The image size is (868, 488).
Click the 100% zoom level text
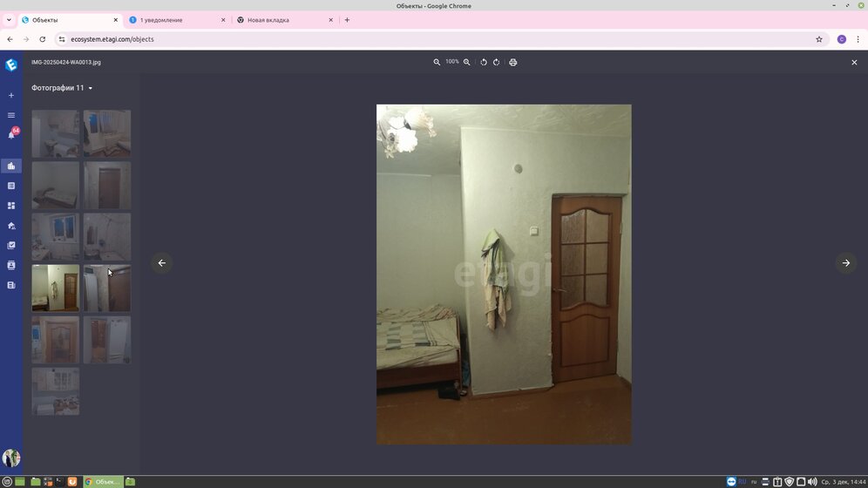pos(452,62)
